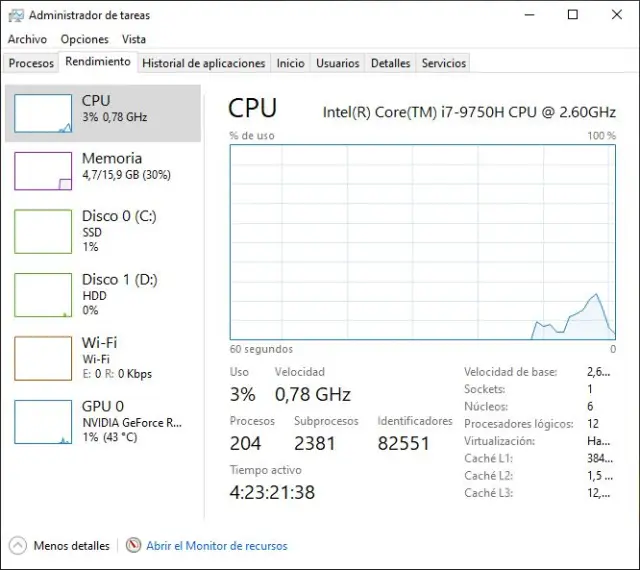Click Abrir el Monitor de recursos link

(x=217, y=546)
